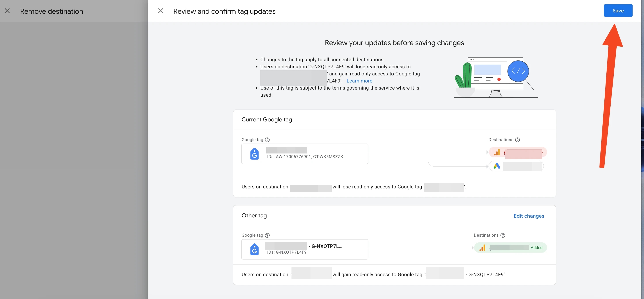Image resolution: width=644 pixels, height=299 pixels.
Task: Click the 'Current Google tag' heading
Action: click(x=266, y=119)
